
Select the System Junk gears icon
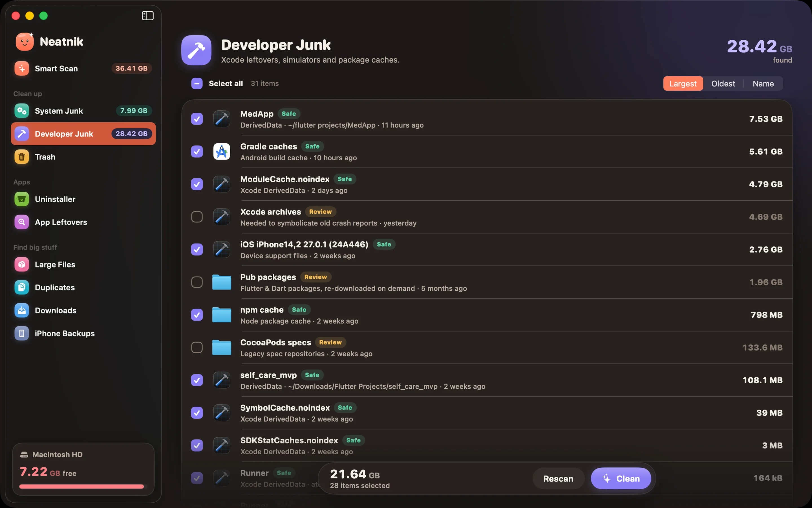(22, 111)
